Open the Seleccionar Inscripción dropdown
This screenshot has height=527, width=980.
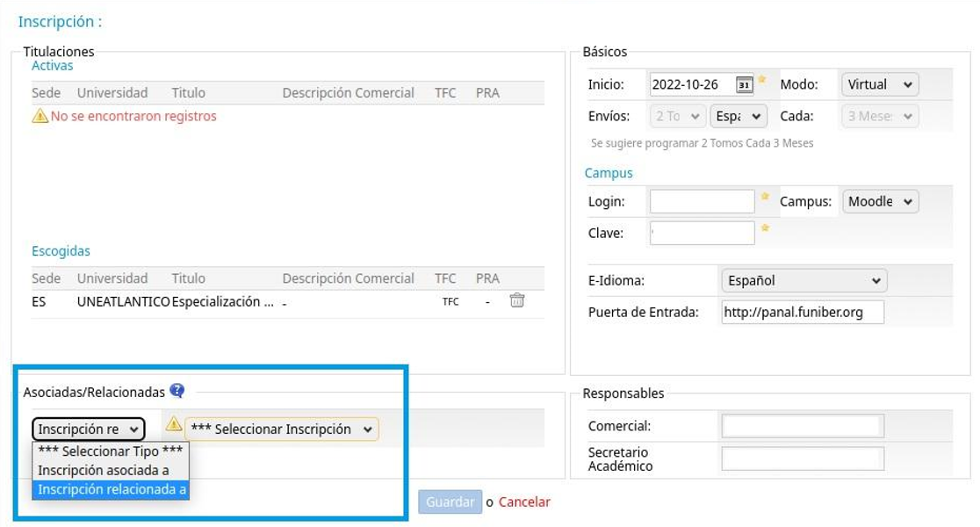[281, 430]
